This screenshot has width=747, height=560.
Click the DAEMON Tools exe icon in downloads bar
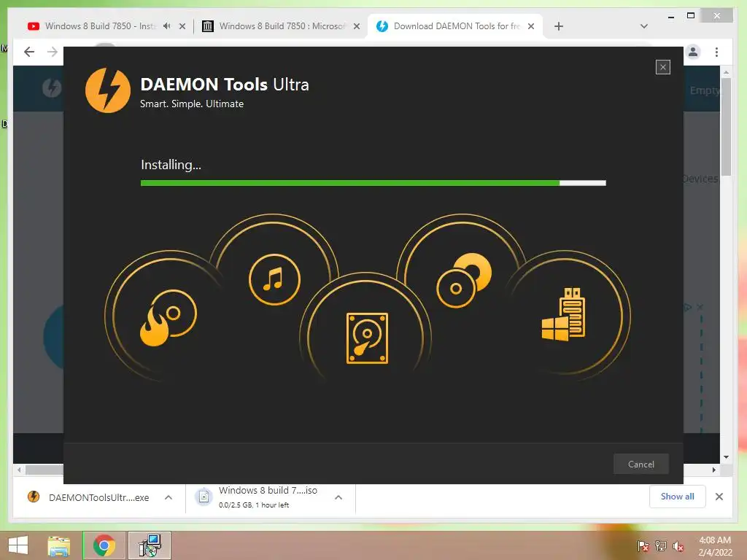pos(34,497)
